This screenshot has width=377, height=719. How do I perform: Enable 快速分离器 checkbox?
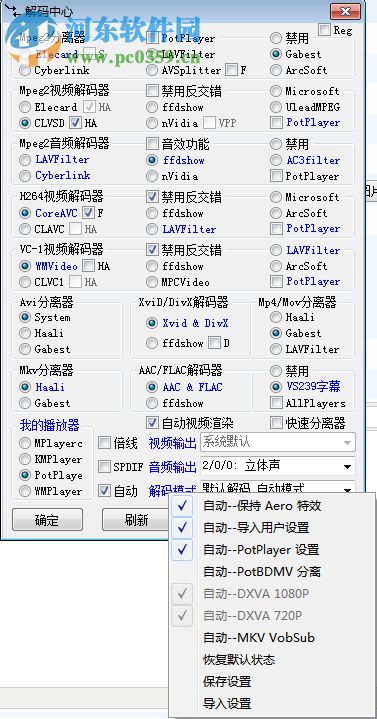(276, 422)
